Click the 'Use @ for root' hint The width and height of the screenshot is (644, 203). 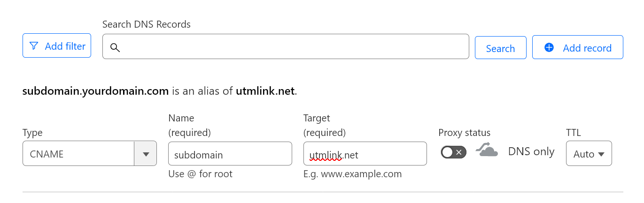point(201,174)
